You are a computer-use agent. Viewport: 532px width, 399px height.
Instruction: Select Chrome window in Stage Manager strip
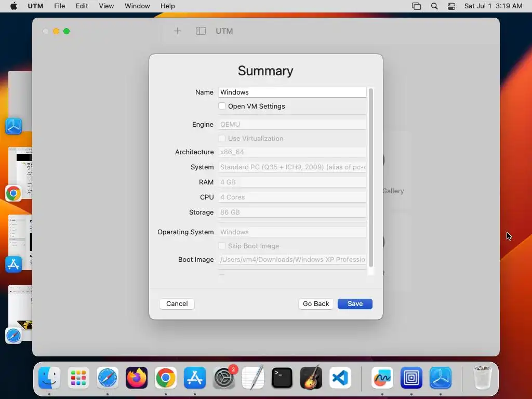click(20, 174)
